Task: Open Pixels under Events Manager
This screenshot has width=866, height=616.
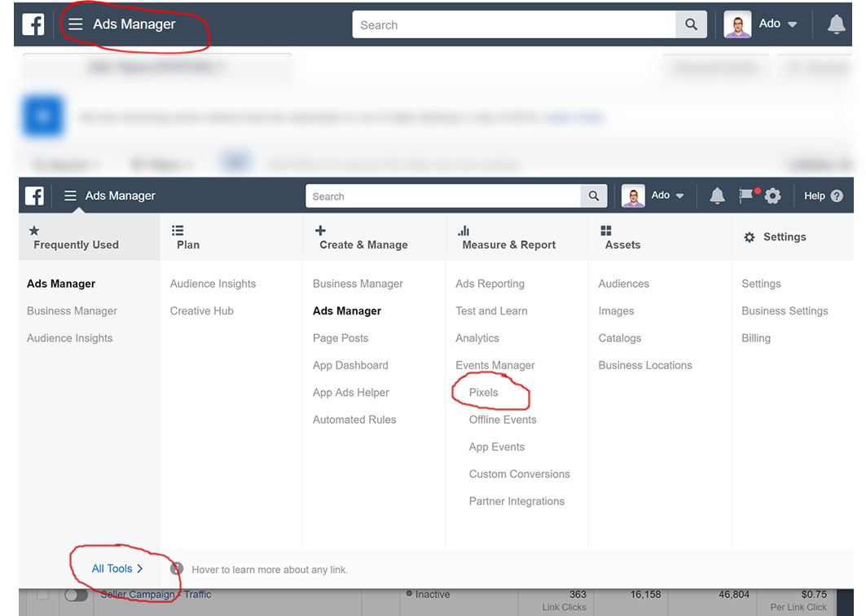Action: [483, 392]
